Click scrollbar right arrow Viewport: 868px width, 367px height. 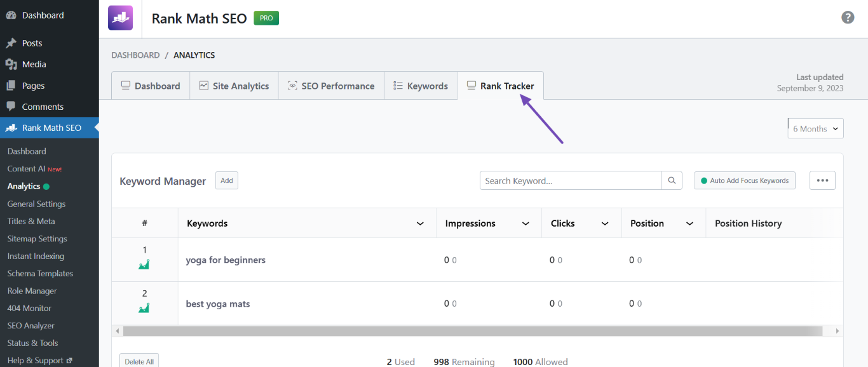point(837,331)
